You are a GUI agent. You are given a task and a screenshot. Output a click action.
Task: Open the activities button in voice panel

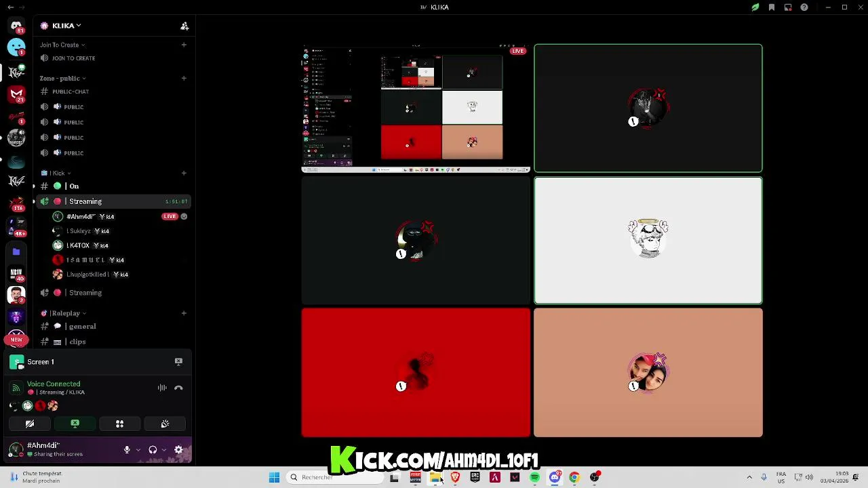pyautogui.click(x=119, y=424)
